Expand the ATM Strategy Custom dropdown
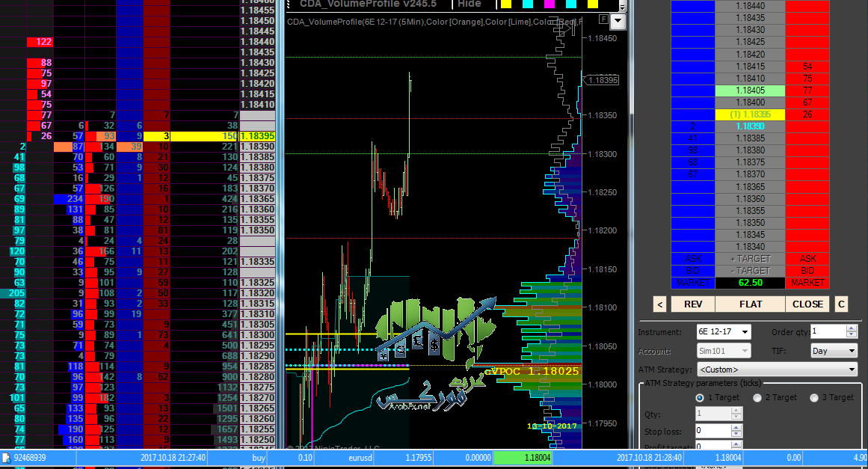This screenshot has width=868, height=469. click(778, 370)
